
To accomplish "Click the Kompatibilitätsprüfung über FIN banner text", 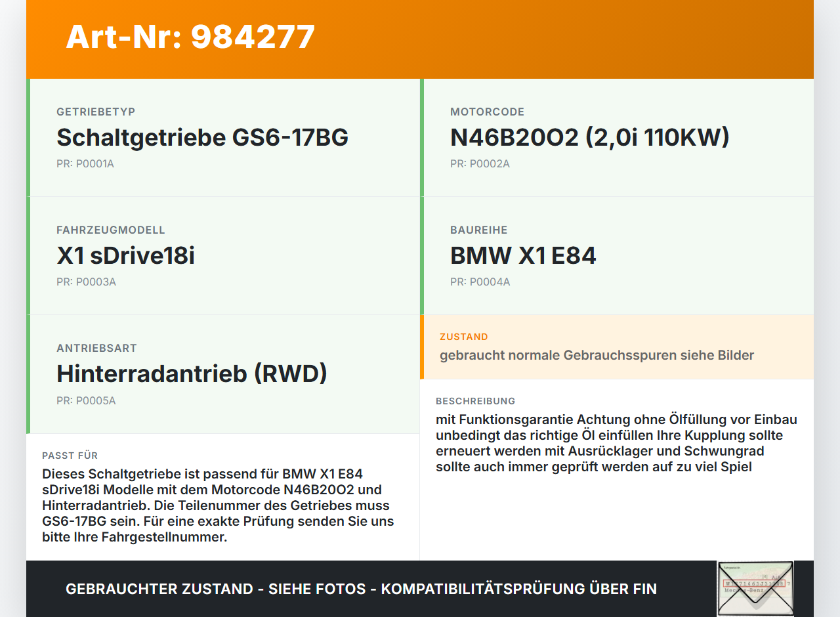I will coord(361,589).
